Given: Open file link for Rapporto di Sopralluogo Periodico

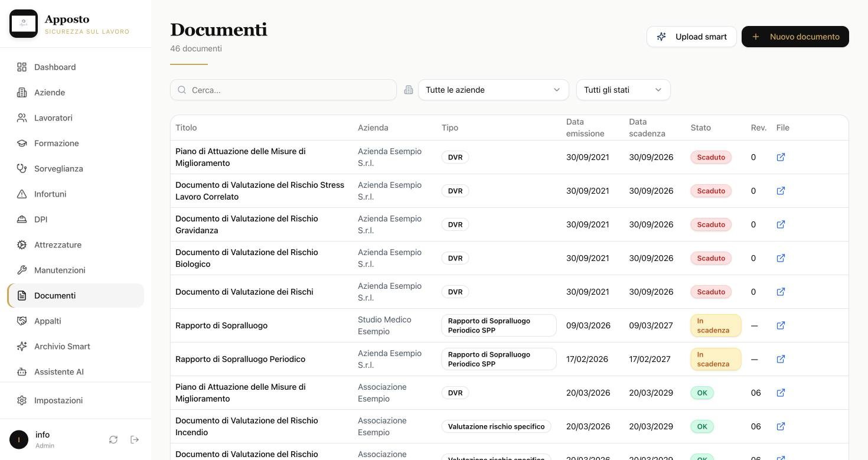Looking at the screenshot, I should (781, 359).
